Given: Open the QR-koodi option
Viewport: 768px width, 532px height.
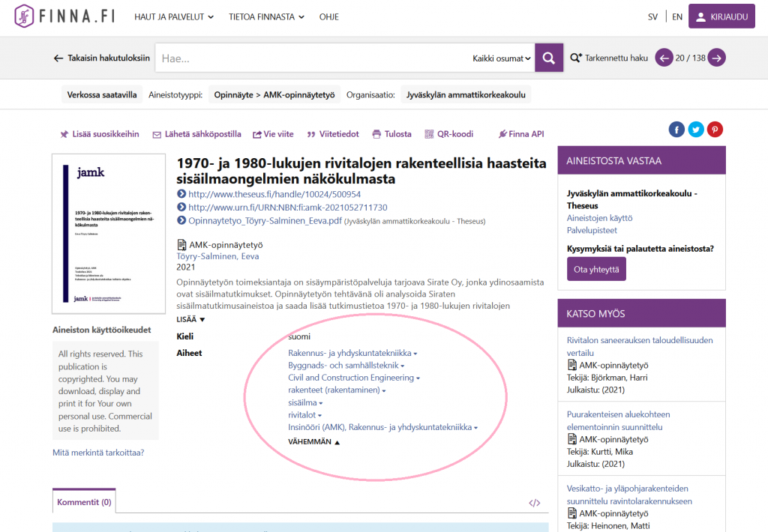Looking at the screenshot, I should [448, 134].
